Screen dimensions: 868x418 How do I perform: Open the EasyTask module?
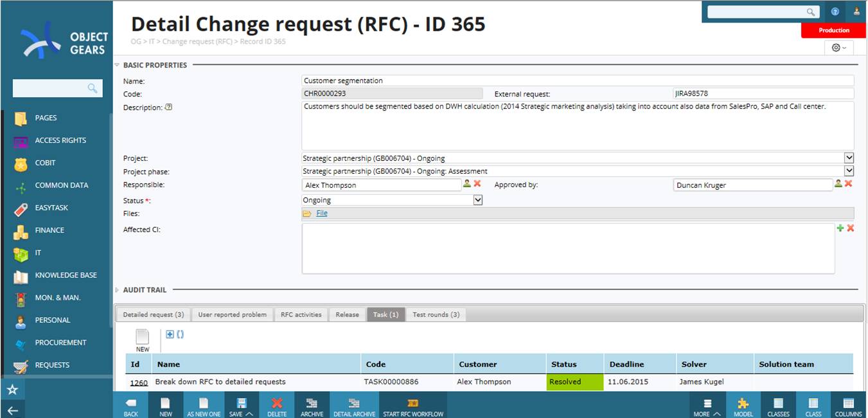(x=51, y=208)
